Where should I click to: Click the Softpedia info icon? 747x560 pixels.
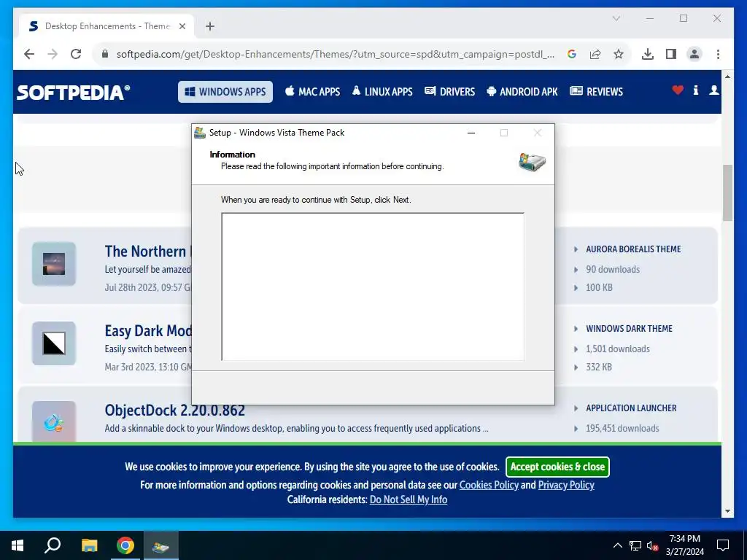pos(696,90)
